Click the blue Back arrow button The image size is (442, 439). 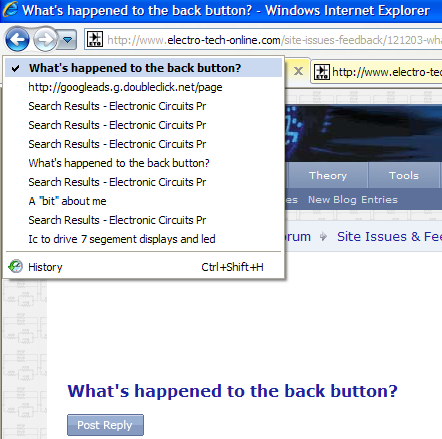17,40
